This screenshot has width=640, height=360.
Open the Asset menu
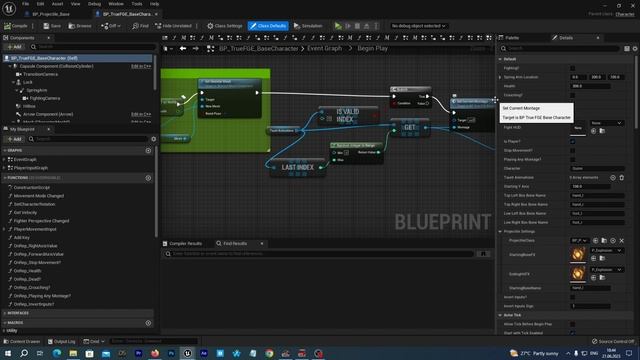coord(57,4)
